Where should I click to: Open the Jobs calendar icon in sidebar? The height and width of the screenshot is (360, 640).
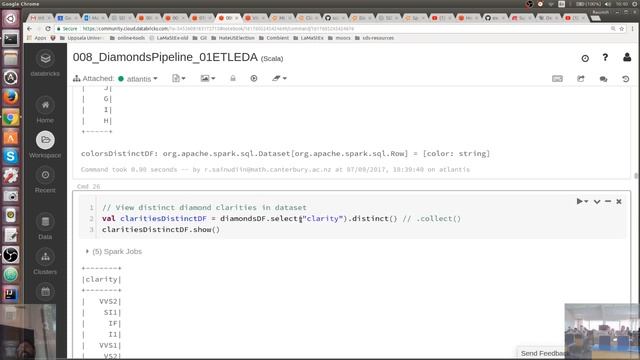45,291
